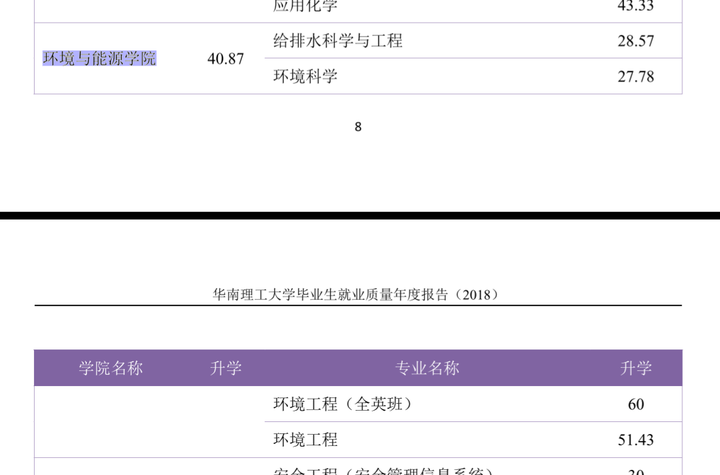Click the 应用化学 major name
The width and height of the screenshot is (720, 475).
[x=305, y=6]
